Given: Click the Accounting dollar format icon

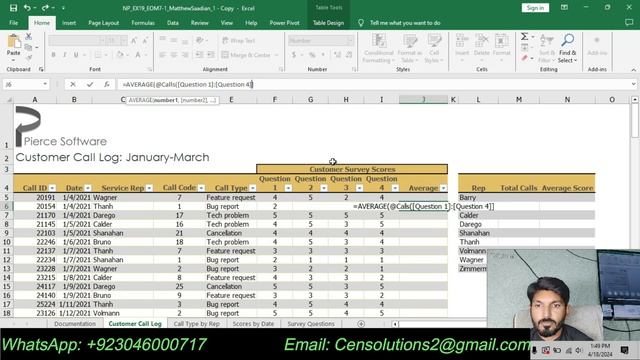Looking at the screenshot, I should point(294,55).
